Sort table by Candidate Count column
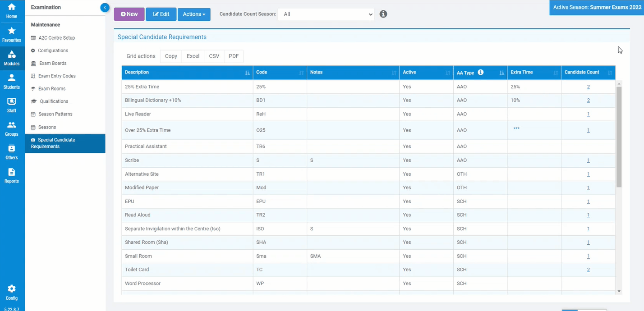The height and width of the screenshot is (311, 644). tap(588, 73)
